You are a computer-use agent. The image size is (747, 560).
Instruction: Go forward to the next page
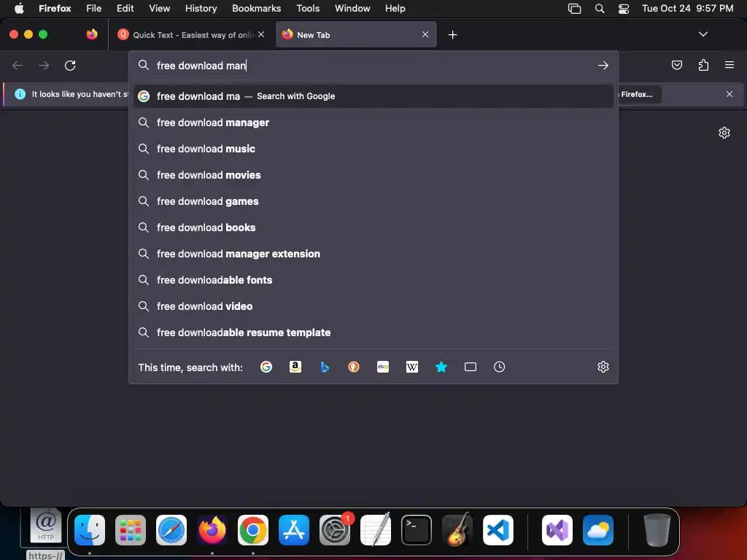pos(44,65)
